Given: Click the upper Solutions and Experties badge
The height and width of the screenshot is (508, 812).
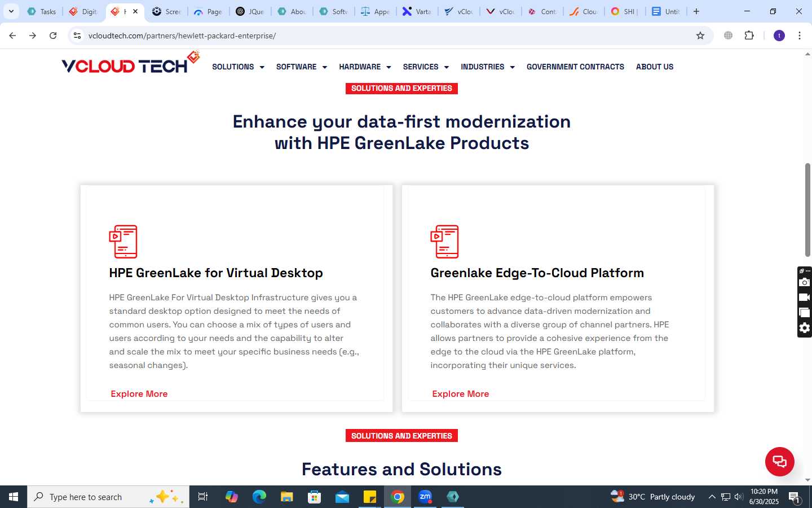Looking at the screenshot, I should [401, 89].
